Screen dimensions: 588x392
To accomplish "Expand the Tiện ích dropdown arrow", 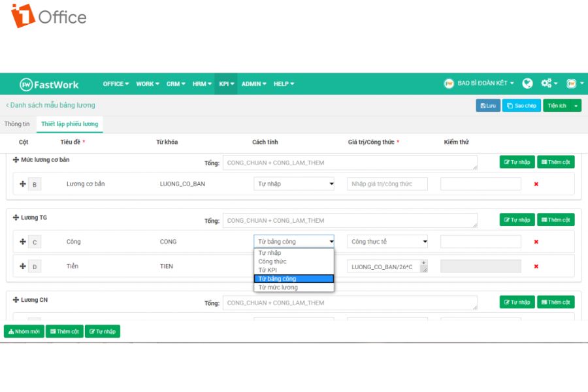I will pos(576,105).
